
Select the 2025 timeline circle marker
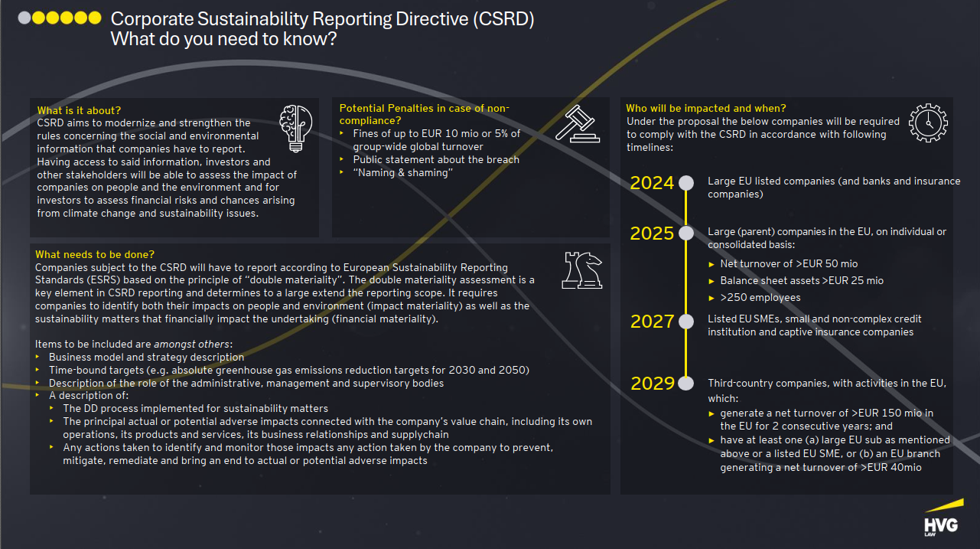[686, 233]
